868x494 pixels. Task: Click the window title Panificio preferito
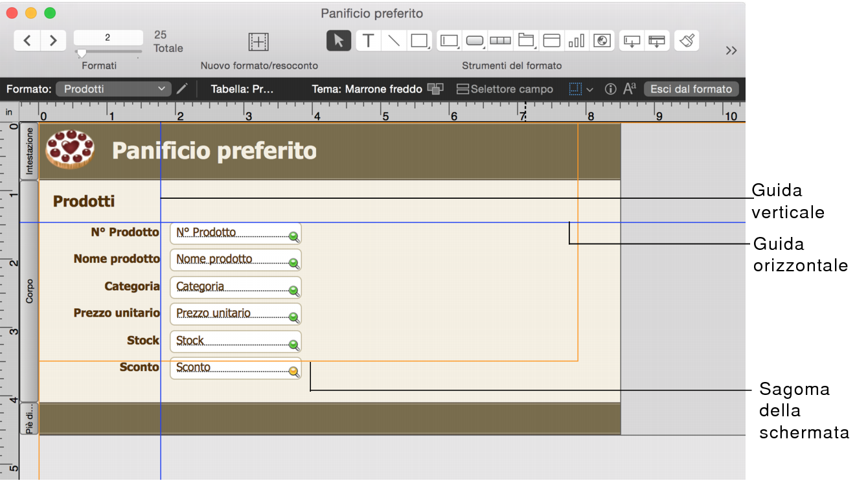tap(372, 13)
